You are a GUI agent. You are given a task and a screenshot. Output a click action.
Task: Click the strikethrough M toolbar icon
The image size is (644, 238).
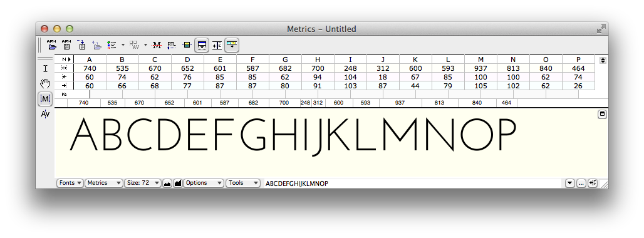point(157,45)
